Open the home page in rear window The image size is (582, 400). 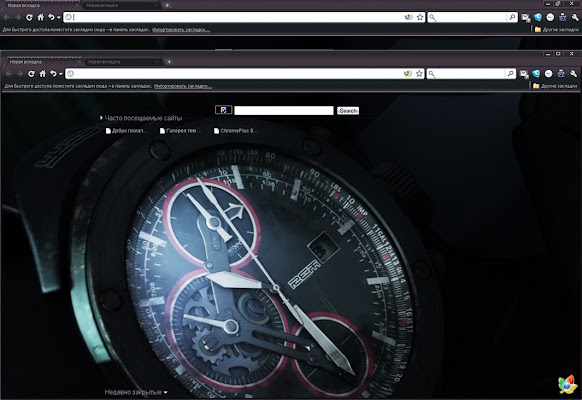(x=40, y=17)
